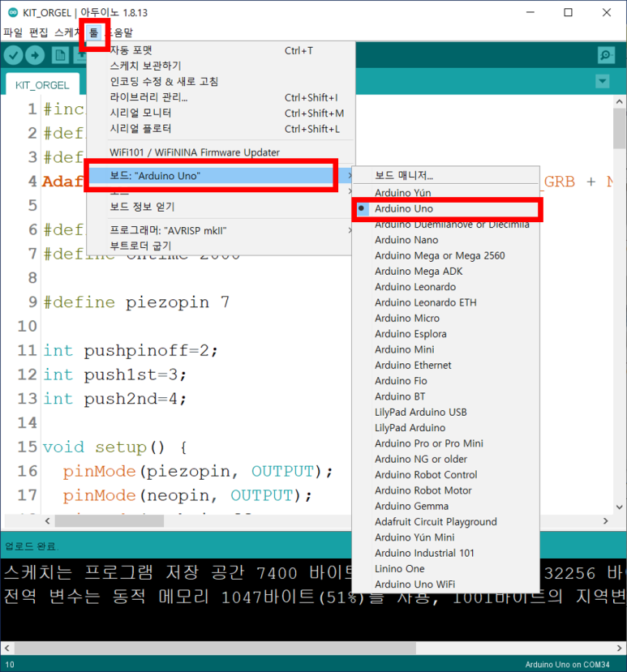This screenshot has height=672, width=627.
Task: Click the Verify checkmark icon
Action: click(13, 55)
